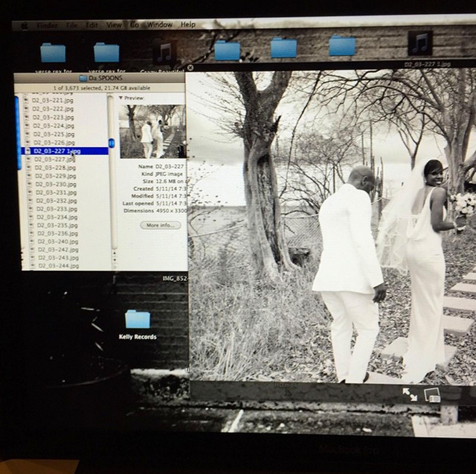Open the leftmost verse rex for folder
476x474 pixels.
click(53, 52)
